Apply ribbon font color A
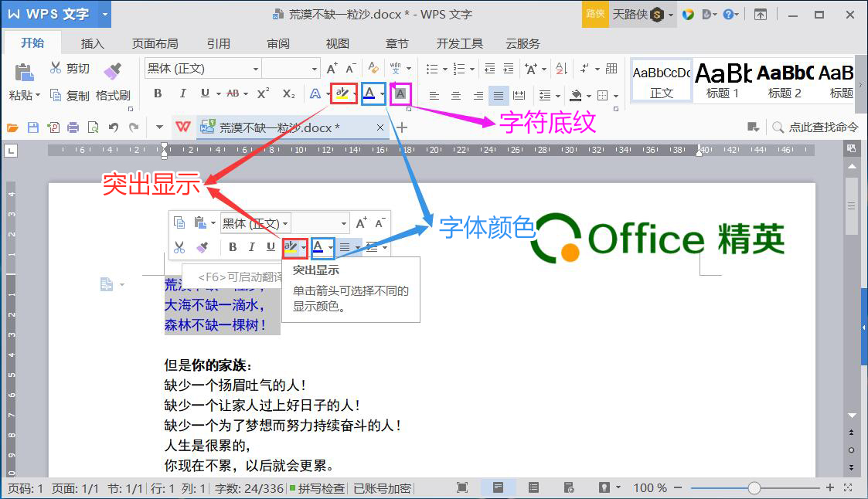Screen dimensions: 868x499 (x=369, y=93)
